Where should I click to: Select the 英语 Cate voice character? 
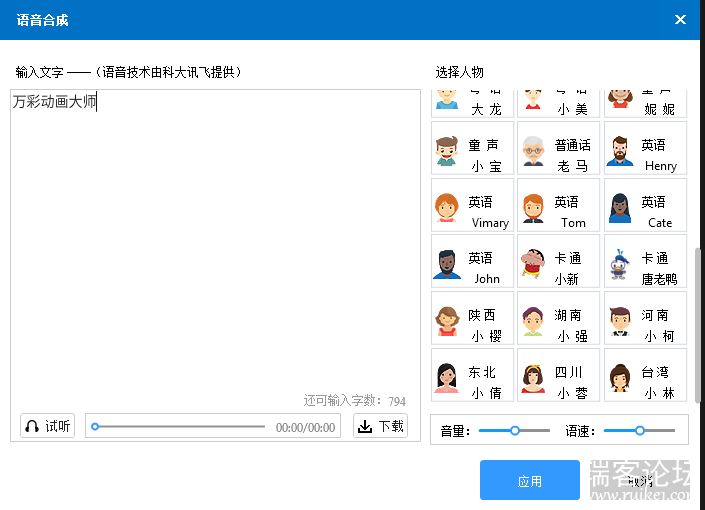click(645, 205)
